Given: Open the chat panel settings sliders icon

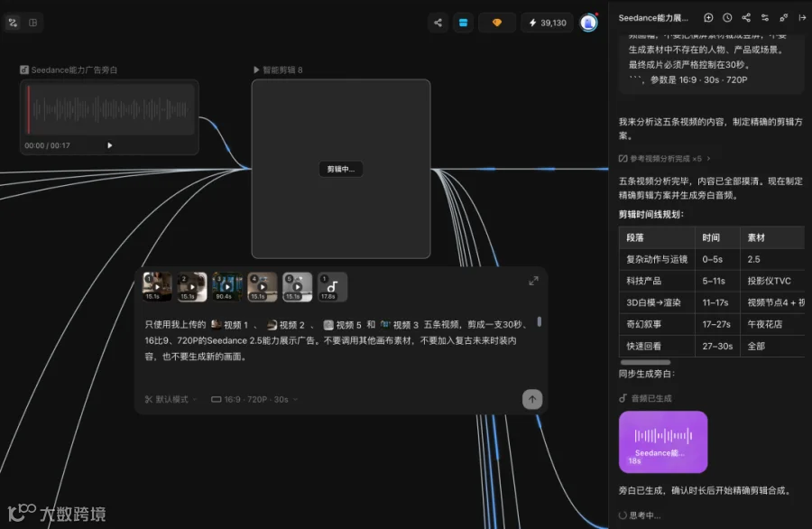Looking at the screenshot, I should click(x=765, y=18).
